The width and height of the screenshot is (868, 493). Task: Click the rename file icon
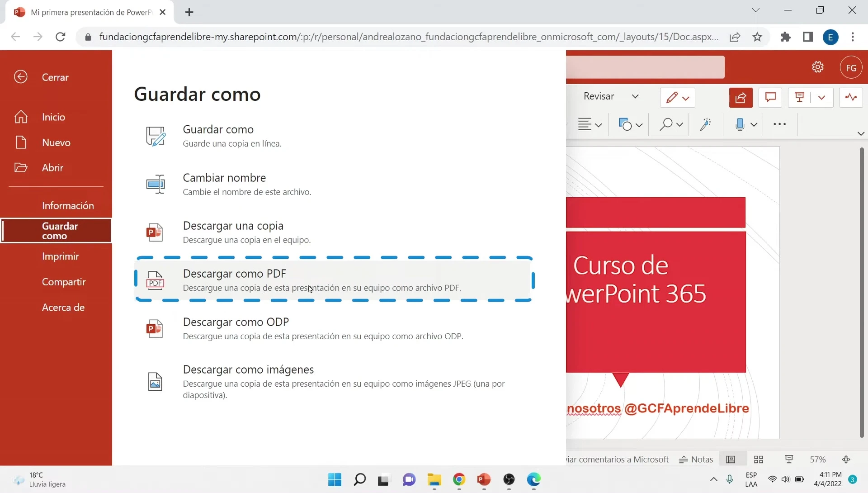(x=156, y=184)
